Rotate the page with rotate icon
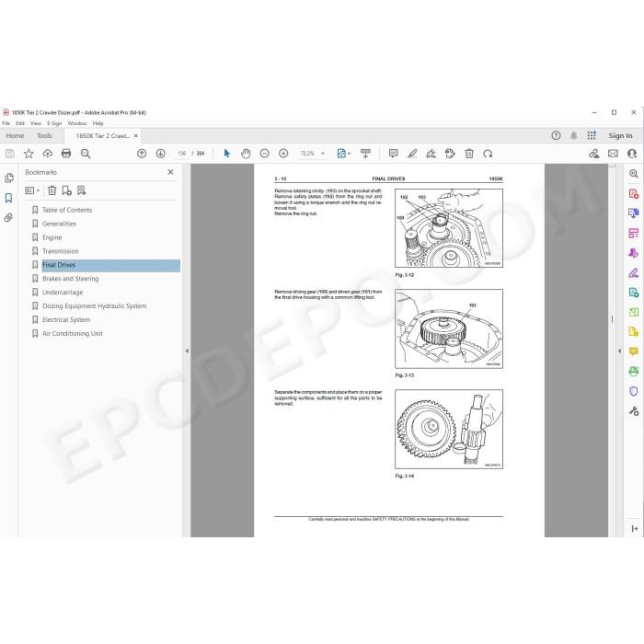The image size is (644, 644). click(x=488, y=154)
